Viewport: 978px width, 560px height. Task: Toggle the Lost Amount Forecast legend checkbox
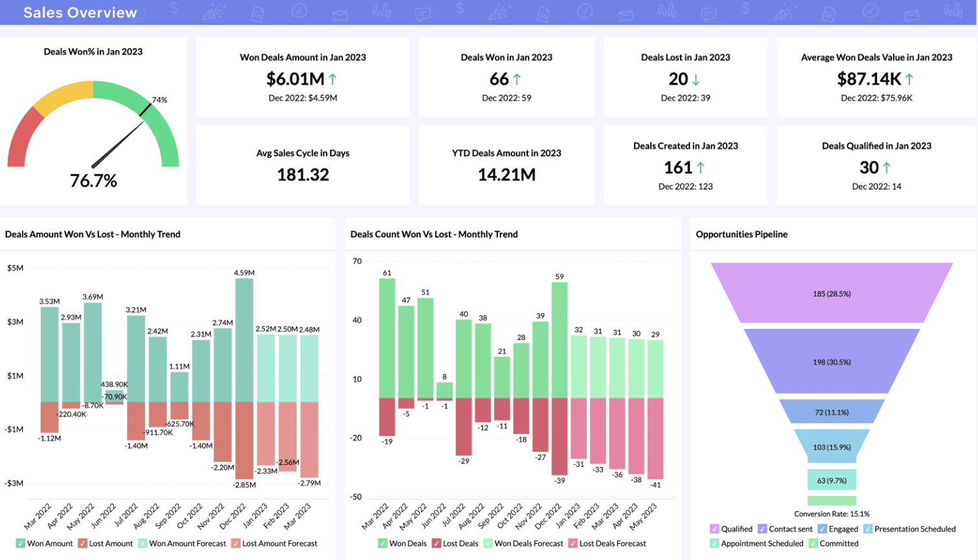coord(236,544)
